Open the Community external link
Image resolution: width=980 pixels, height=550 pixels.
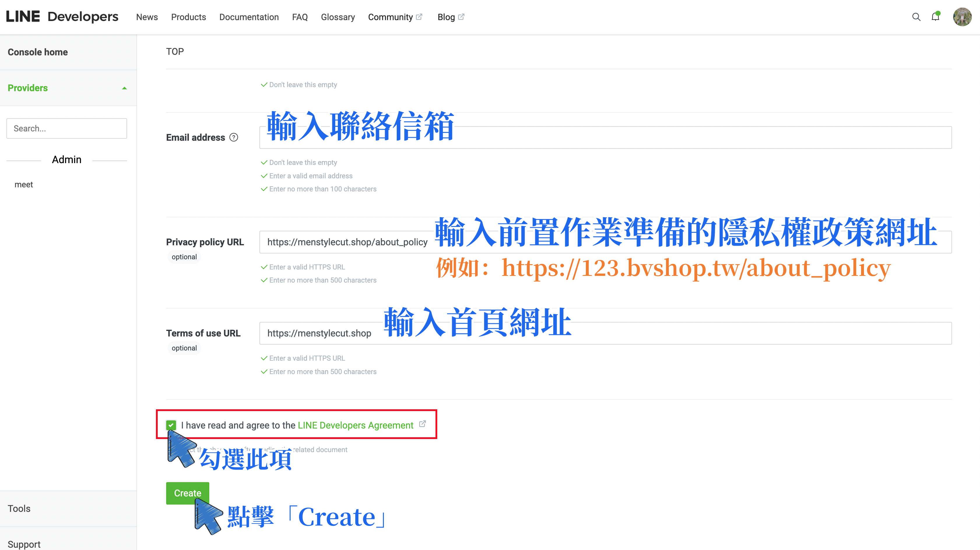point(395,17)
